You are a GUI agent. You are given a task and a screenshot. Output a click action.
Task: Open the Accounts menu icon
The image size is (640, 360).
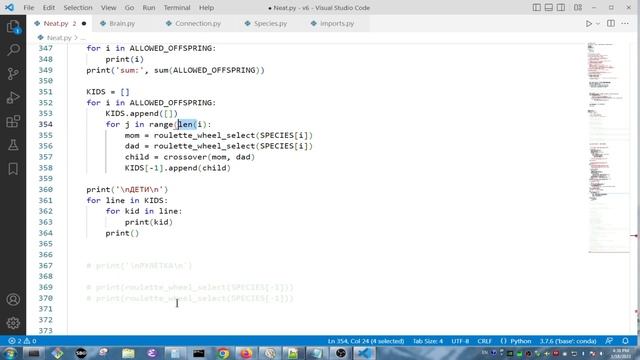pos(13,299)
